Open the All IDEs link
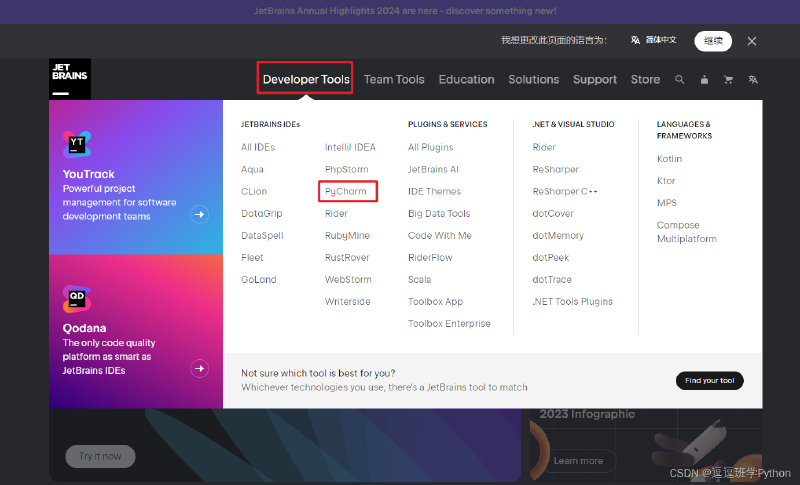The image size is (800, 485). click(x=258, y=147)
